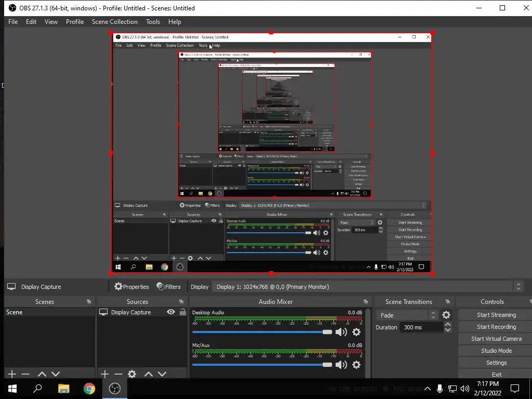532x399 pixels.
Task: Click Exit in Controls panel
Action: (496, 374)
